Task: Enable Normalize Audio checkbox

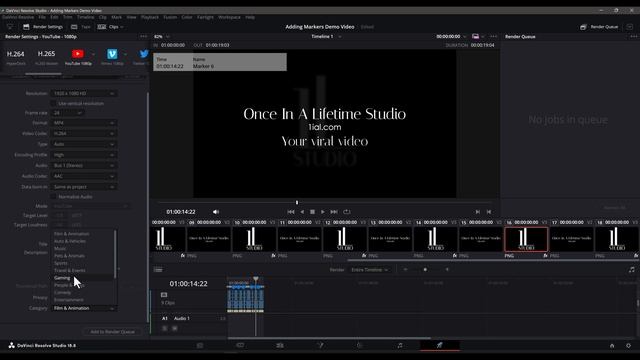Action: click(53, 197)
